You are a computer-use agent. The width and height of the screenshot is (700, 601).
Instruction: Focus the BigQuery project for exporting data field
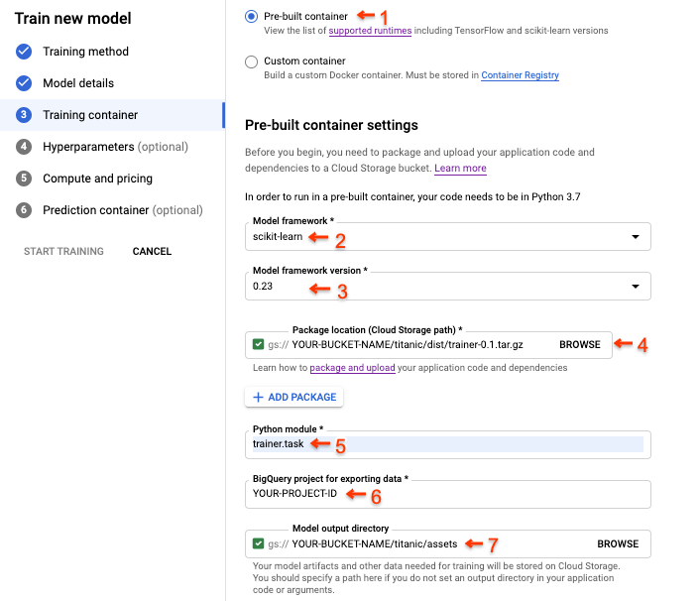(447, 494)
